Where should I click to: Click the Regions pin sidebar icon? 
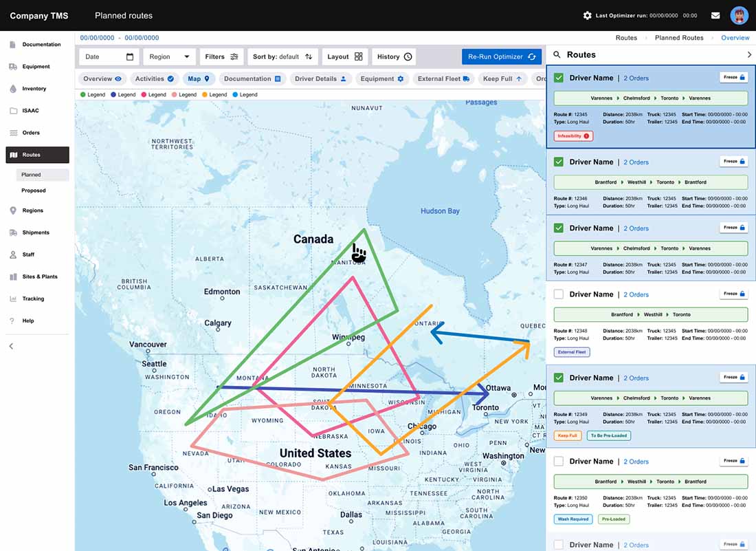point(13,210)
